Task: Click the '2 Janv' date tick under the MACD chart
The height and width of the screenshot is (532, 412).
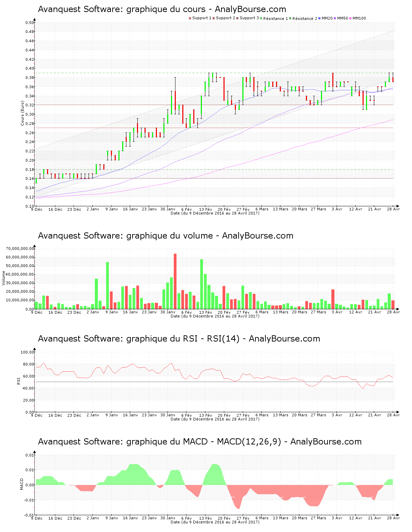Action: 93,518
